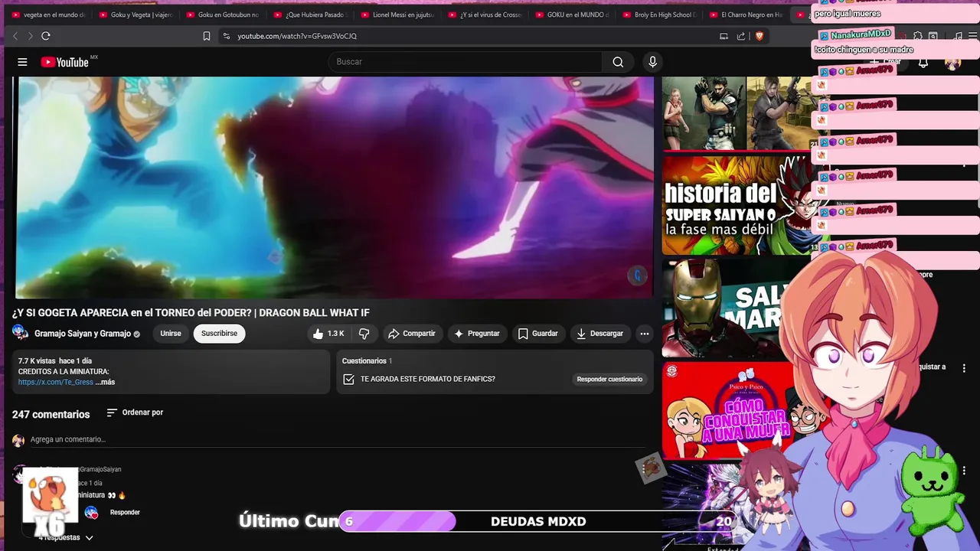Open more actions menu under the video
This screenshot has height=551, width=980.
pos(645,334)
